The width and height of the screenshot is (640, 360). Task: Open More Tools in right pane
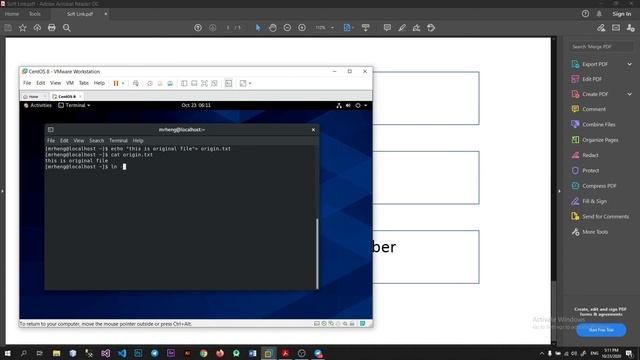pos(595,232)
